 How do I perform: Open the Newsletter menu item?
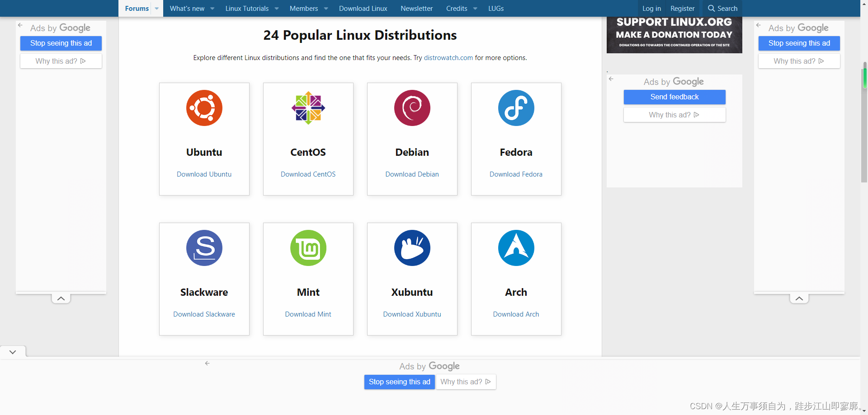point(416,9)
